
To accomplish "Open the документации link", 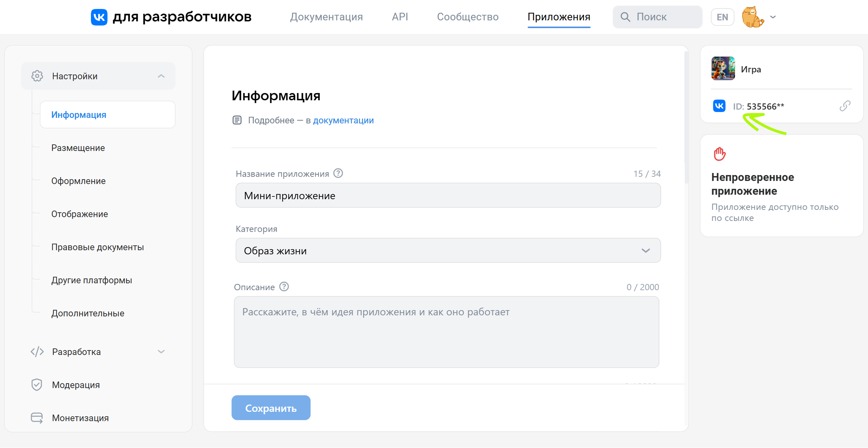I will tap(343, 120).
